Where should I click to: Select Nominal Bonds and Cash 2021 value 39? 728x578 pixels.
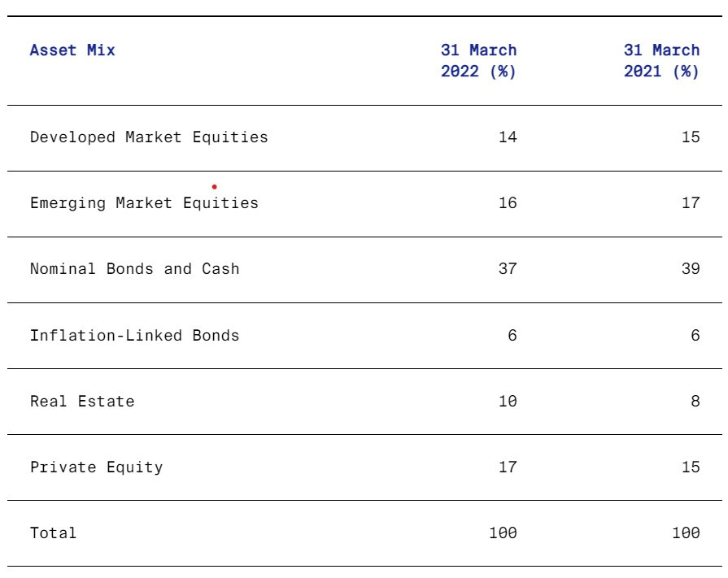click(691, 269)
